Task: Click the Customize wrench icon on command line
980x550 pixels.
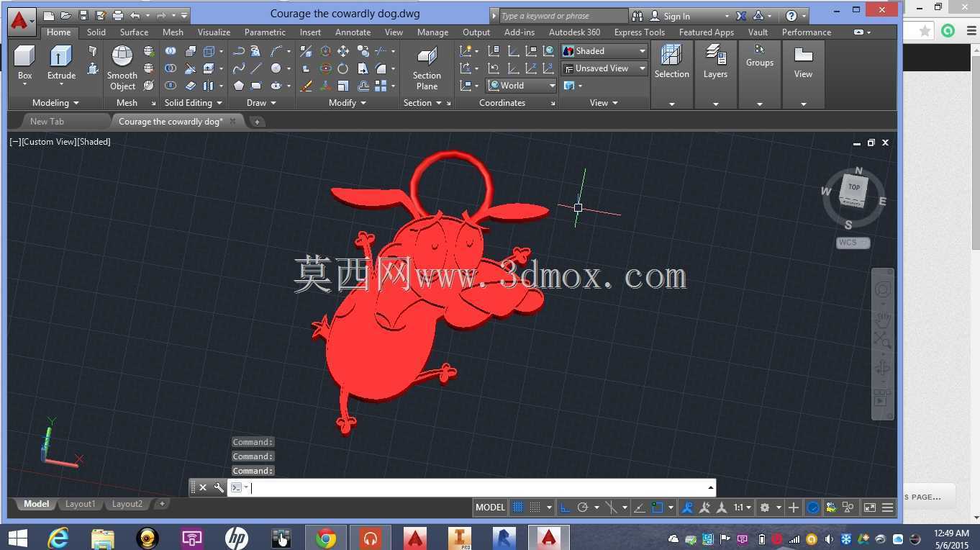Action: [x=219, y=487]
